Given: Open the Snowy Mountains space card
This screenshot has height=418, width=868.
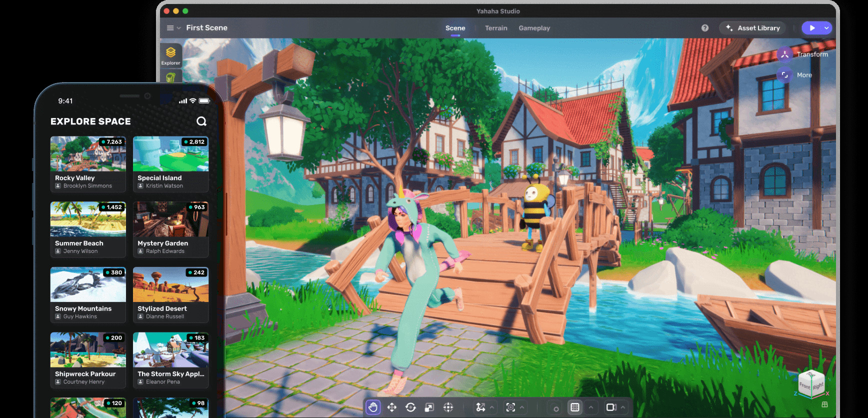Looking at the screenshot, I should click(x=88, y=295).
